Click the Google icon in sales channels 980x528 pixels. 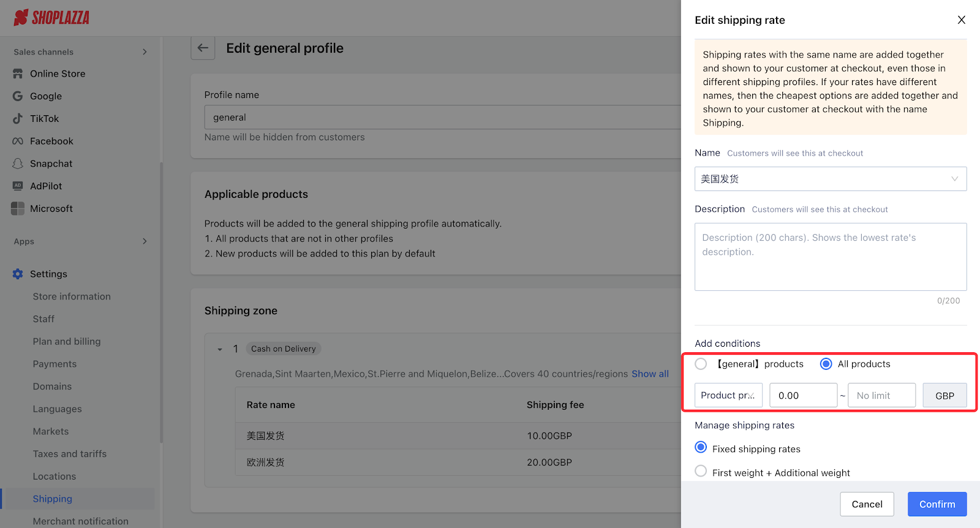click(x=18, y=96)
